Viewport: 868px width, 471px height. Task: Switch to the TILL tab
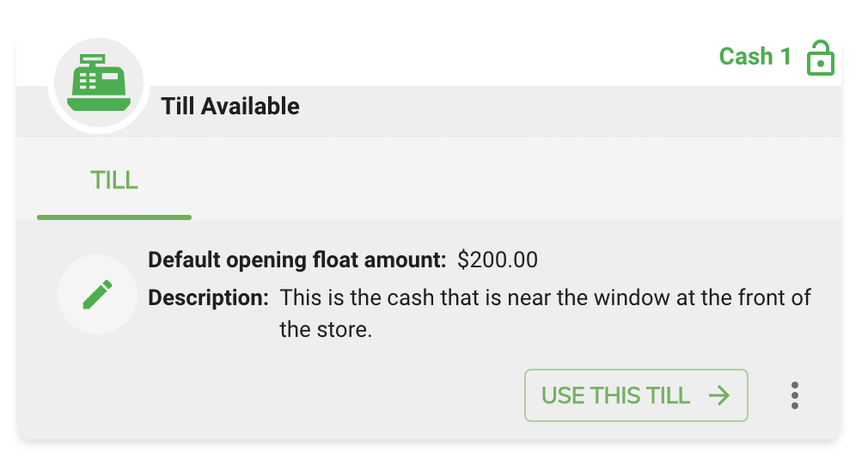[x=114, y=180]
